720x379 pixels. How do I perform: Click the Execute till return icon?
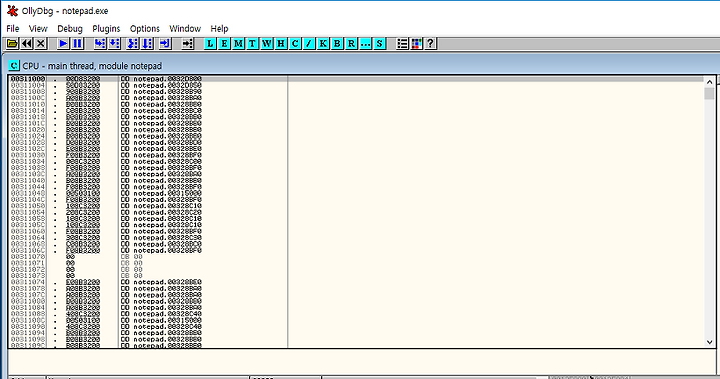(165, 44)
